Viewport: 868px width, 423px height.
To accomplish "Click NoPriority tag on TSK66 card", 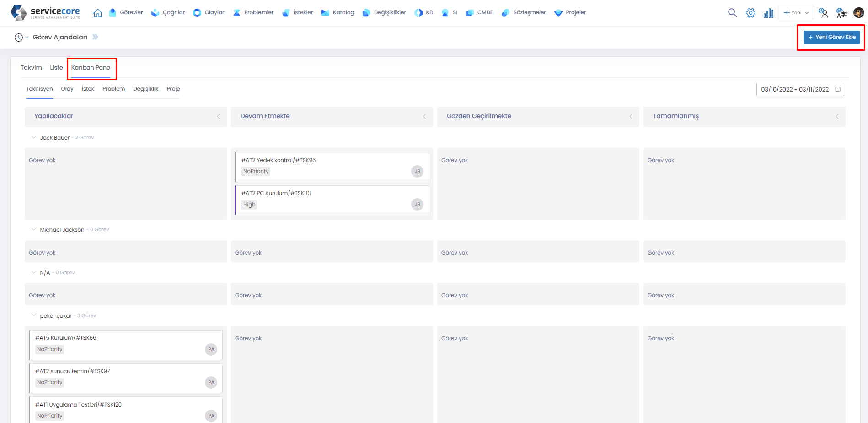I will tap(49, 349).
